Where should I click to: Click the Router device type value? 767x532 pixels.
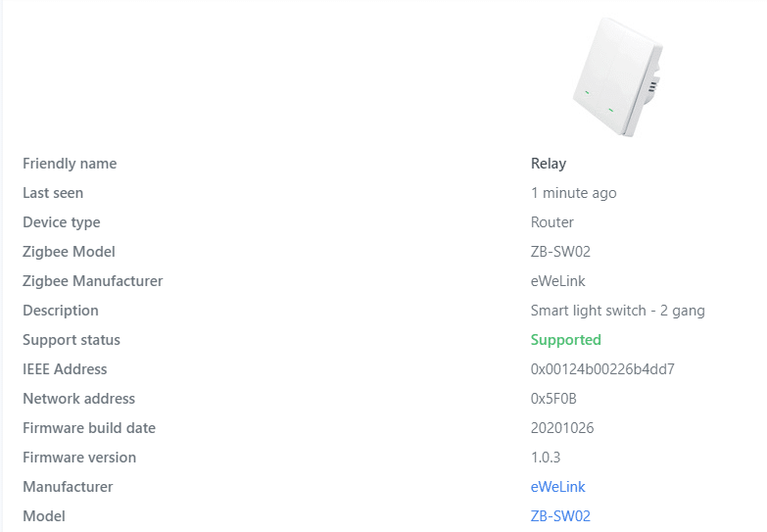click(x=552, y=222)
